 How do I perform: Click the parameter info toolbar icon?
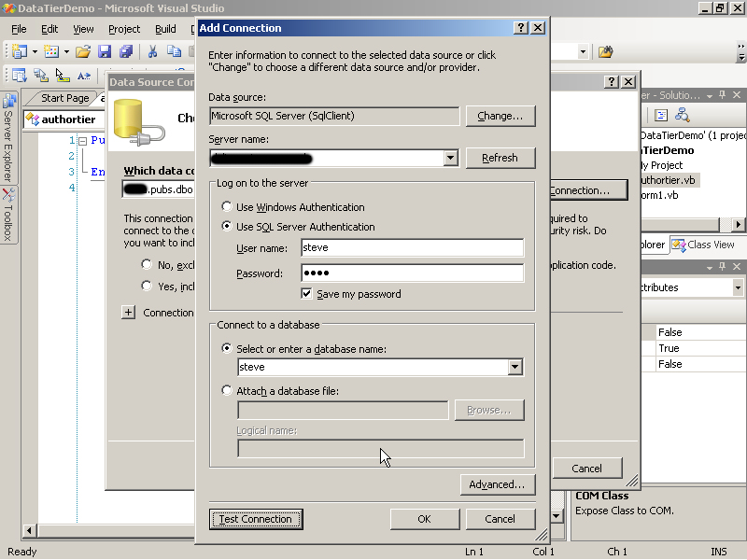(x=40, y=76)
